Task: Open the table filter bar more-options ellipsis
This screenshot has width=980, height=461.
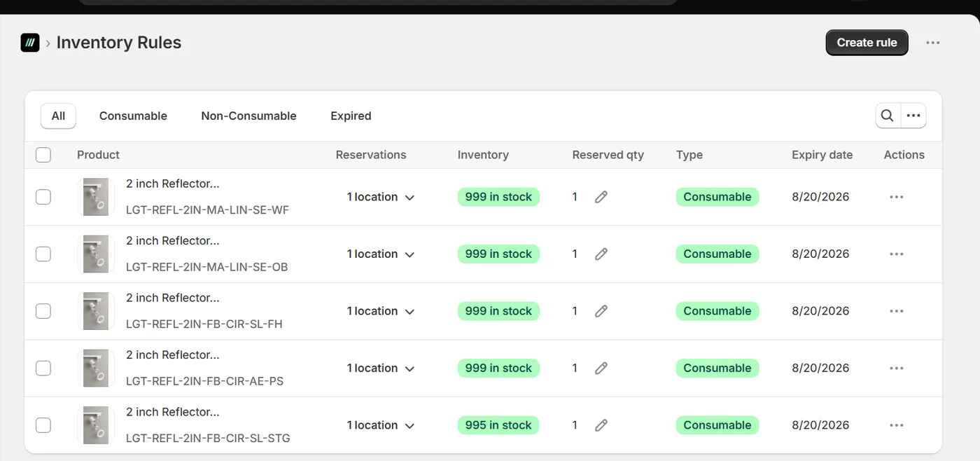Action: coord(913,116)
